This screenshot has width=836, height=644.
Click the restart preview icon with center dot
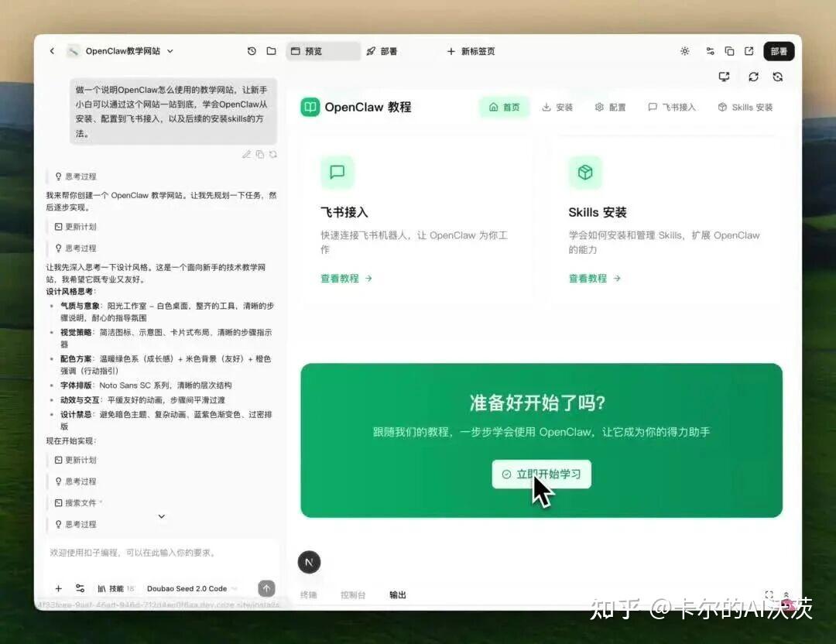pos(778,77)
